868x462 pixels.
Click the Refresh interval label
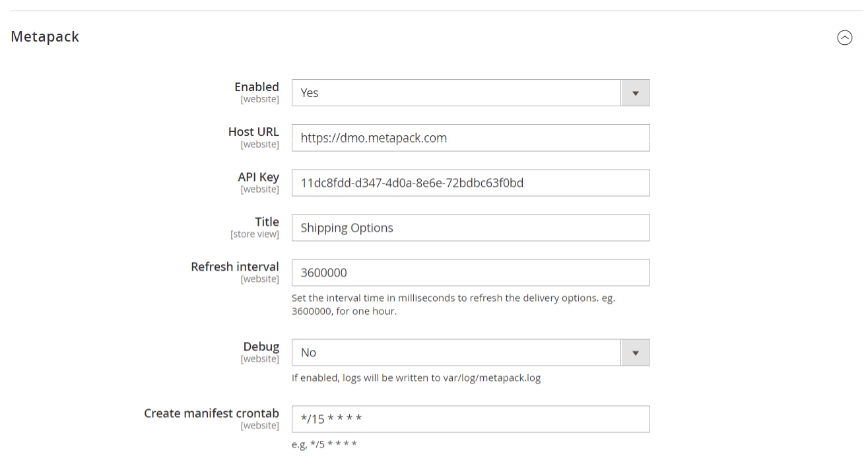pyautogui.click(x=235, y=267)
